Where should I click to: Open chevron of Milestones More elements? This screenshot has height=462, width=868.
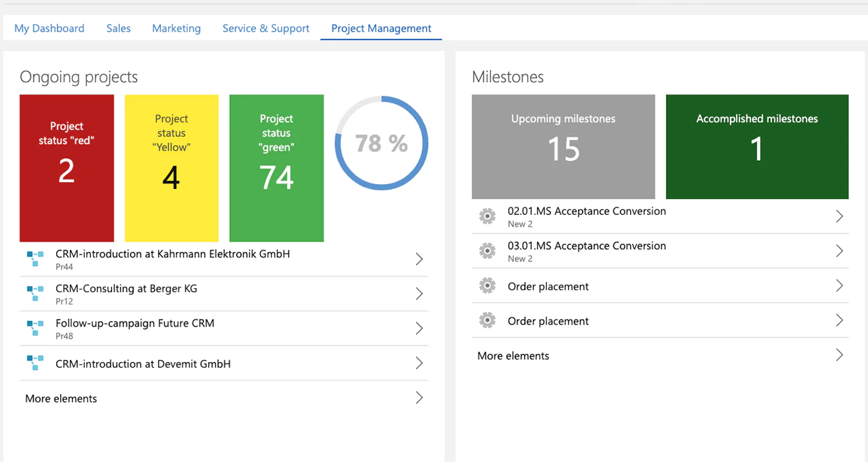839,355
